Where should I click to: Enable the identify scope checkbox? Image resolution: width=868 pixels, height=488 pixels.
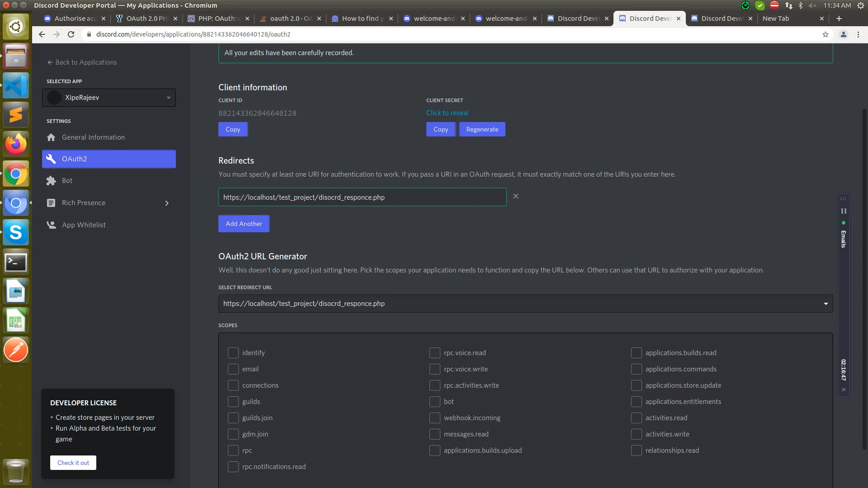pos(233,353)
